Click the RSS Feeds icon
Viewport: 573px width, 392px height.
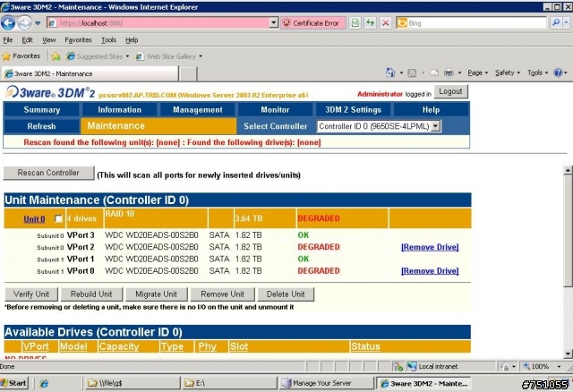coord(412,72)
